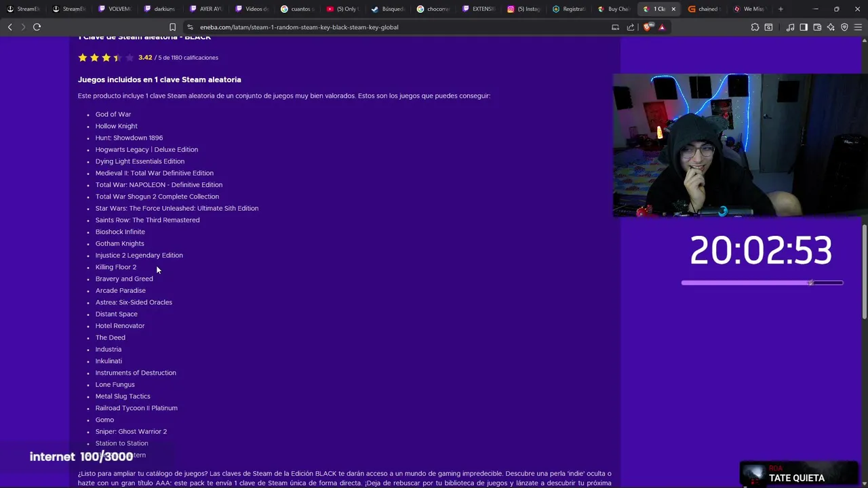
Task: Open a new tab with plus button
Action: point(781,9)
